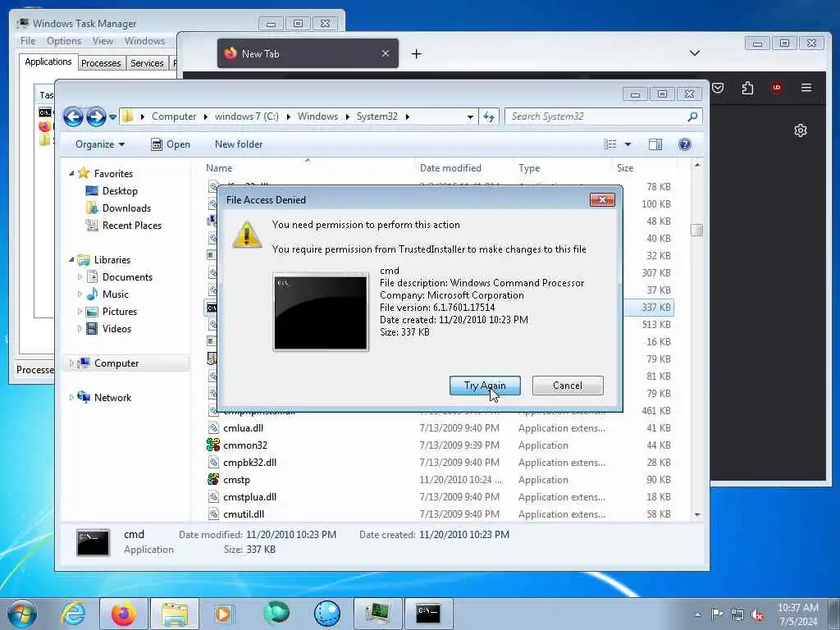
Task: Select the cmmon32 application icon
Action: pos(212,445)
